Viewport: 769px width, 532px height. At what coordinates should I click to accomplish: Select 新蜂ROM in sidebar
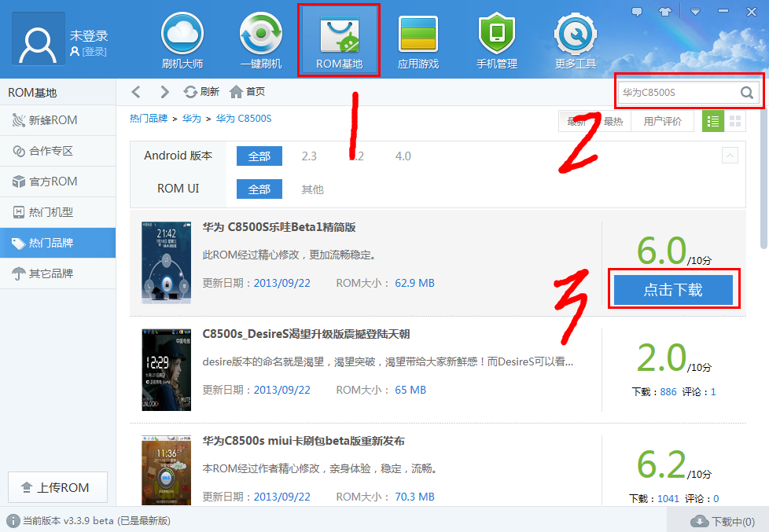click(58, 120)
